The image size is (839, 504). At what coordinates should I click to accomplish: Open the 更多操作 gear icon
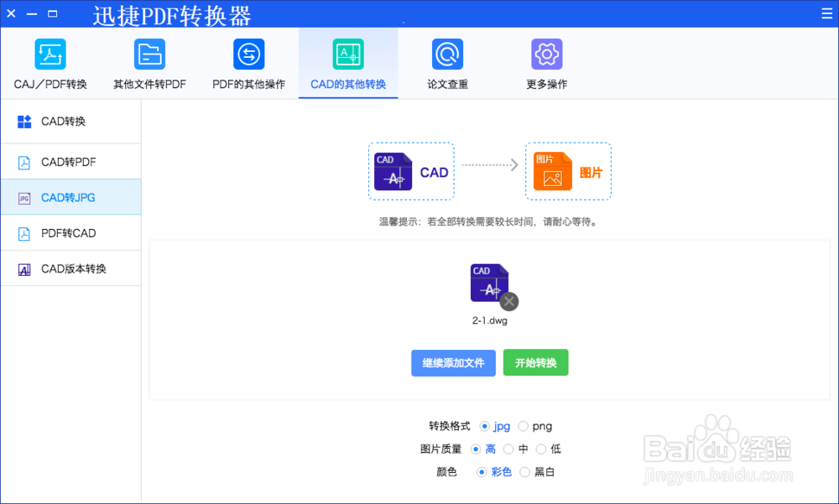click(x=547, y=54)
